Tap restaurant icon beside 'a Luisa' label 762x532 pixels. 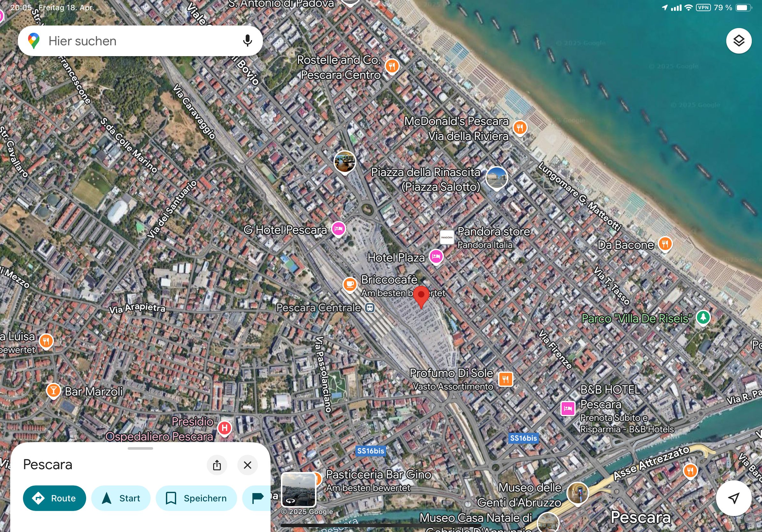[x=46, y=341]
